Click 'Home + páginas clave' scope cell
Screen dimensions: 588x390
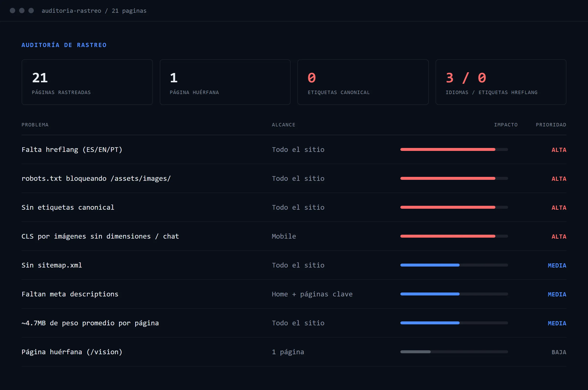click(312, 294)
